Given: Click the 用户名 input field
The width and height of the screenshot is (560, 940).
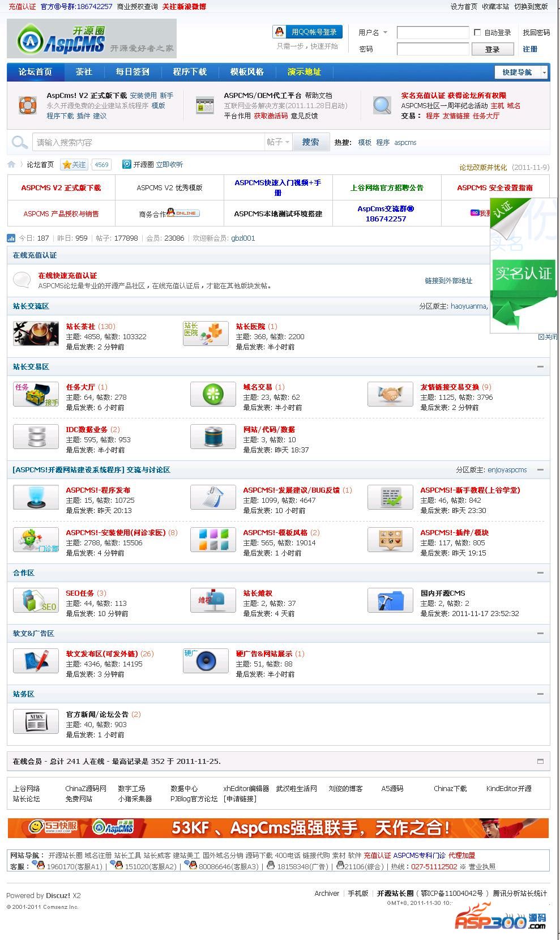Looking at the screenshot, I should [433, 32].
